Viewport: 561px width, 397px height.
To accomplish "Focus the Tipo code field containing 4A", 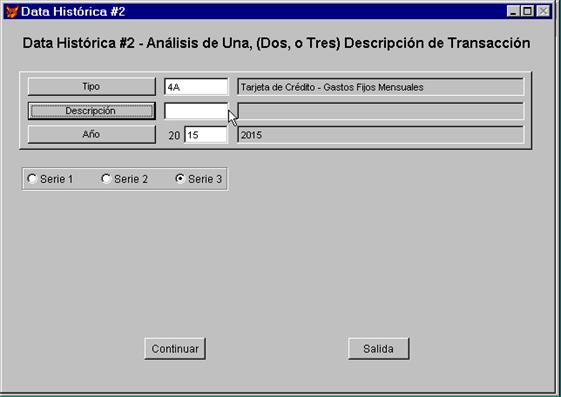I will (x=196, y=87).
